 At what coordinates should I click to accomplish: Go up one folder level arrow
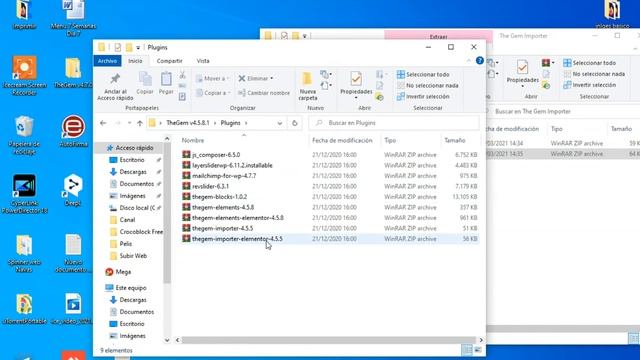[x=140, y=123]
